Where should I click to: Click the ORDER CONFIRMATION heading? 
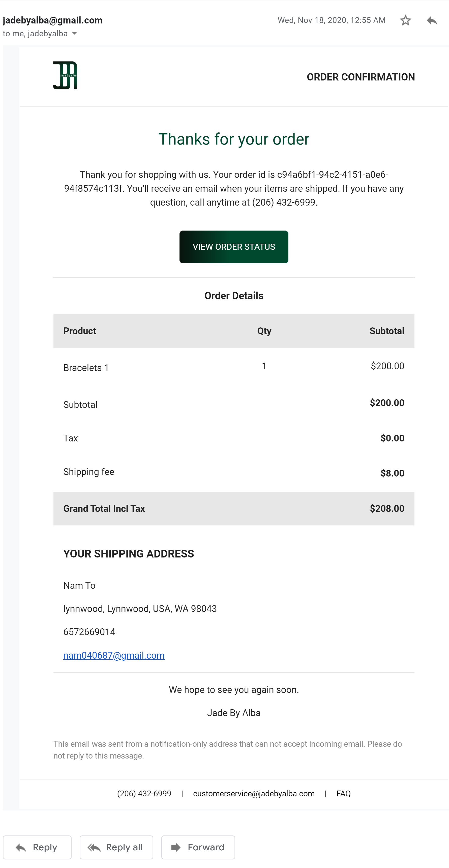[361, 77]
